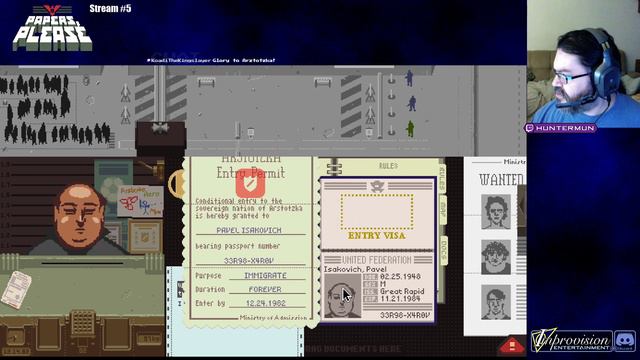The height and width of the screenshot is (360, 640).
Task: Click the permit enter-by date 12.24.1982
Action: (266, 303)
